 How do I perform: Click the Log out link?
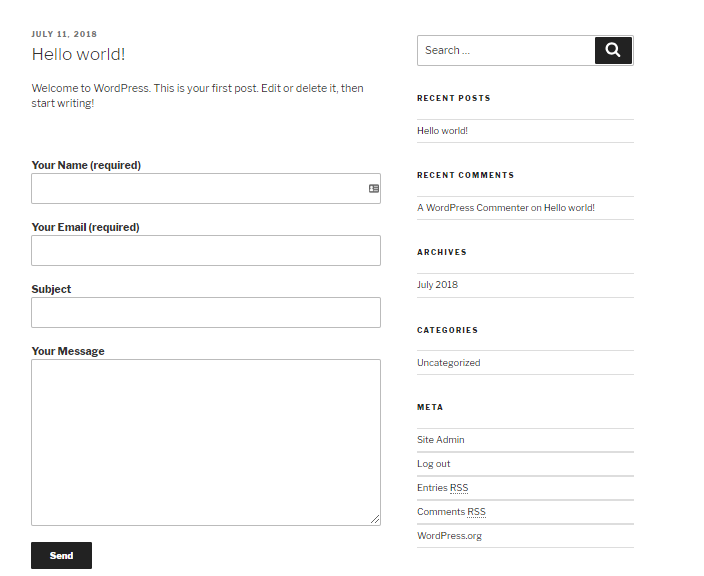coord(433,464)
